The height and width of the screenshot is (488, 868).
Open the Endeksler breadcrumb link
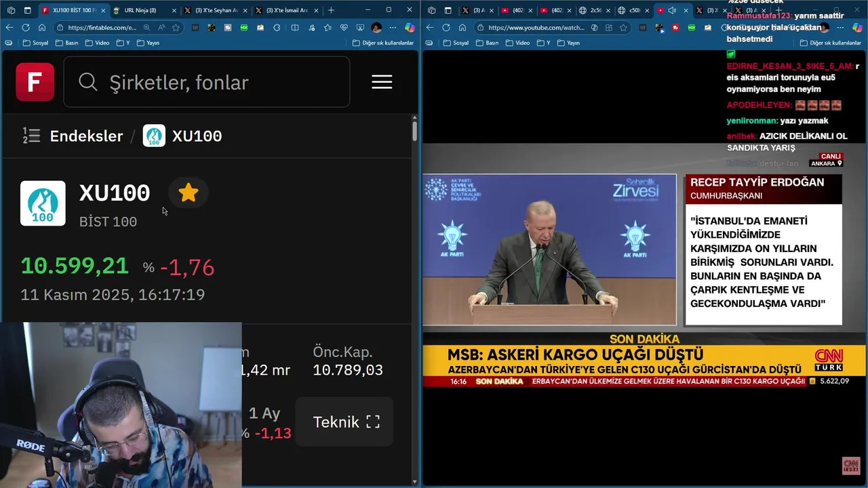click(86, 136)
